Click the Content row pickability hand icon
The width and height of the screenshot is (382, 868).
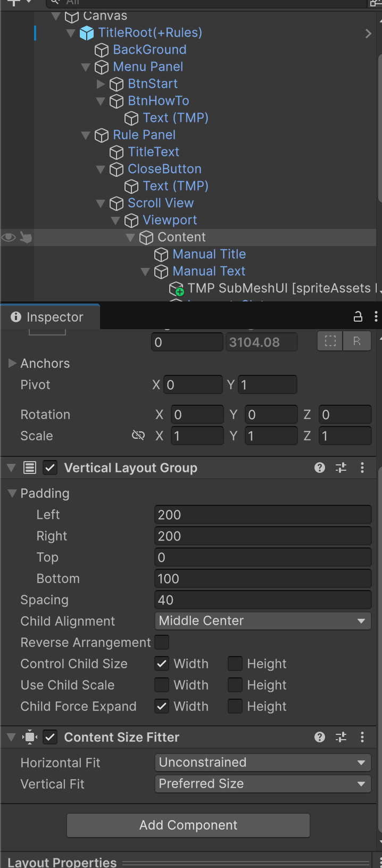pos(26,237)
